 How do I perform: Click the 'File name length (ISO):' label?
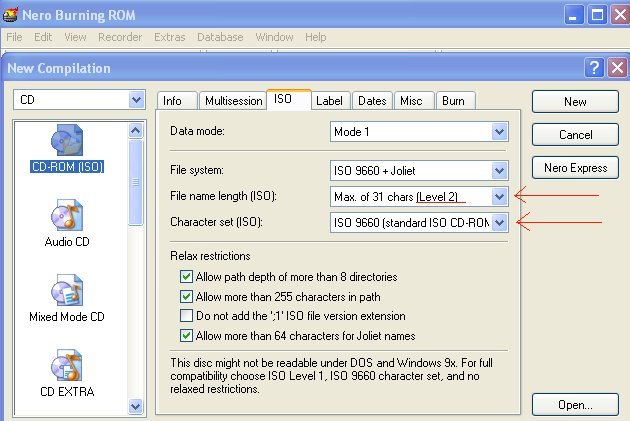click(x=223, y=196)
